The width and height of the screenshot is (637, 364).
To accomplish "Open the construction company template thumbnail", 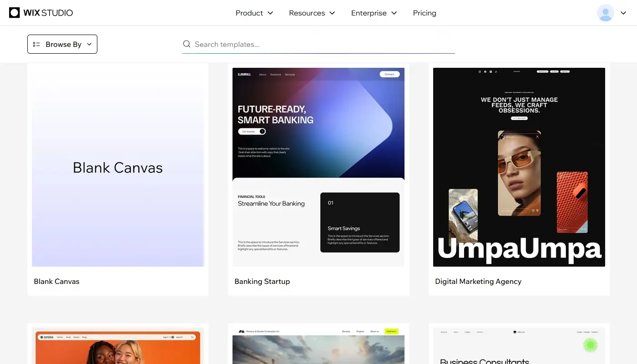I will tap(318, 346).
